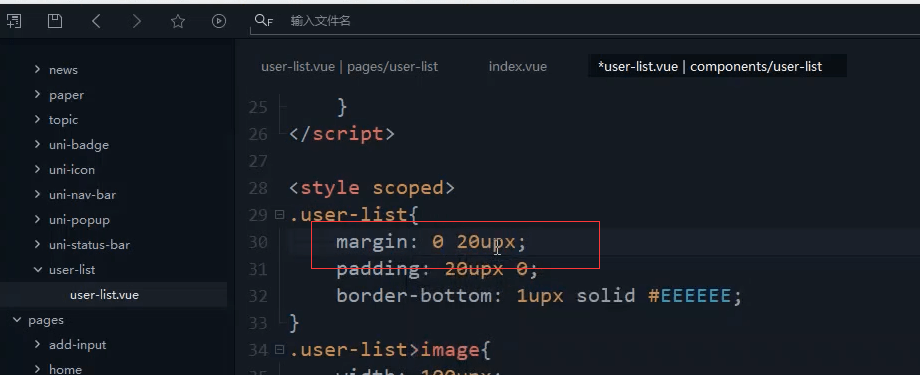Expand the add-input folder chevron

[x=38, y=344]
